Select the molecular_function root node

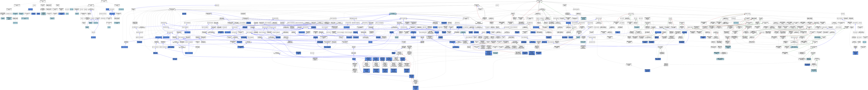click(x=43, y=1)
